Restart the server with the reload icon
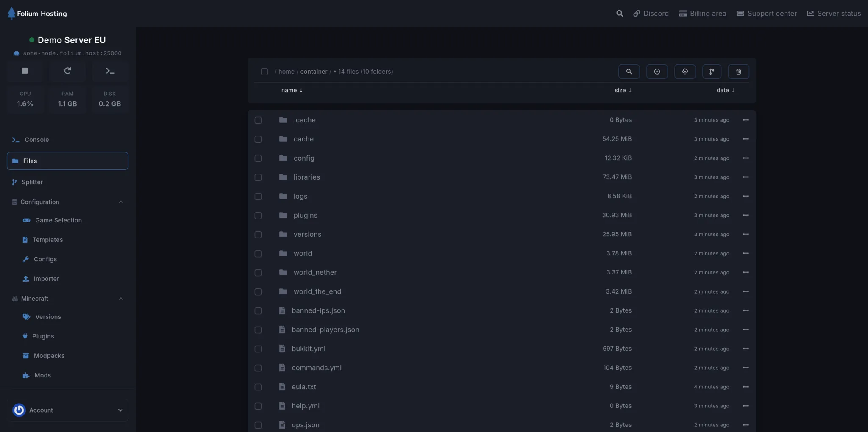The height and width of the screenshot is (432, 868). [67, 71]
